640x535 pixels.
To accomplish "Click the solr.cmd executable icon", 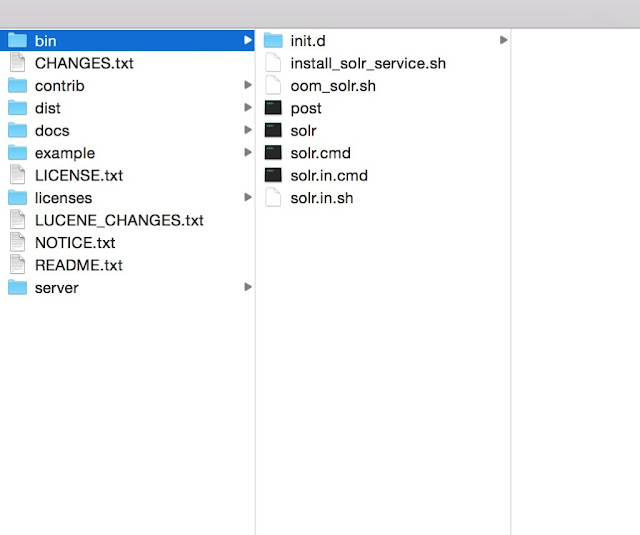I will click(273, 153).
